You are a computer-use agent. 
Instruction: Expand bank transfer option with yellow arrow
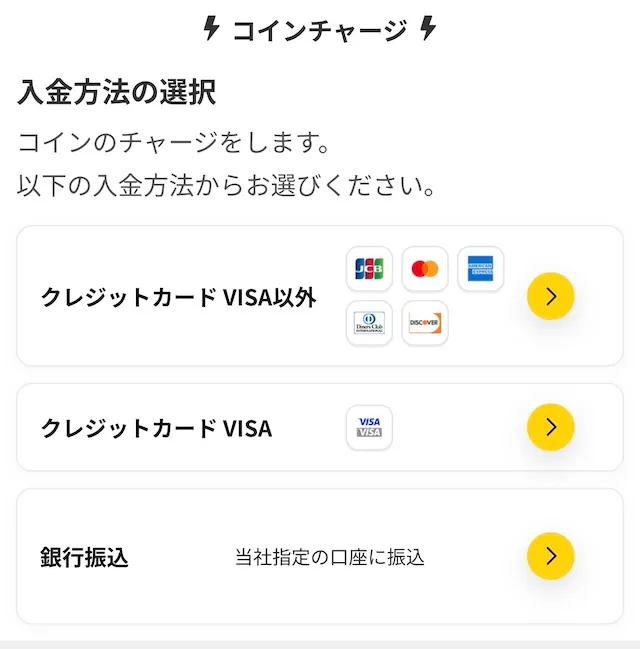550,556
